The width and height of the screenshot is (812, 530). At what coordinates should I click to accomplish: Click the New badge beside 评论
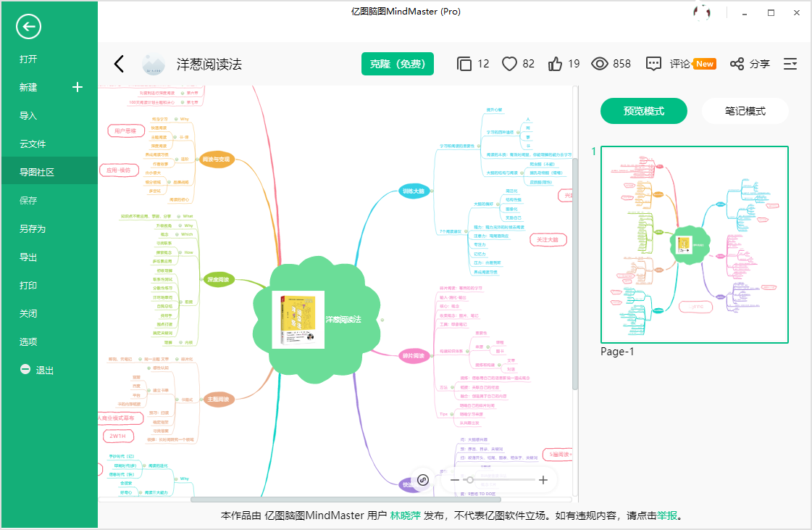704,64
